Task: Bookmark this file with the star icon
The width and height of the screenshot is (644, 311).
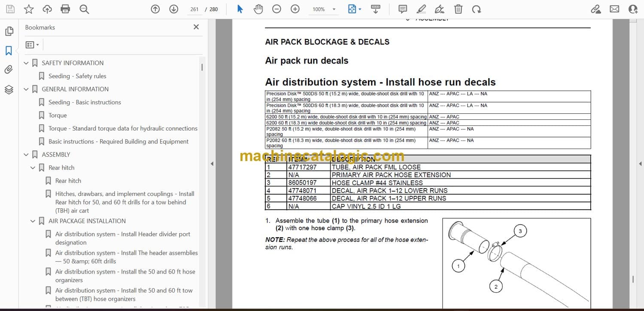Action: coord(29,9)
